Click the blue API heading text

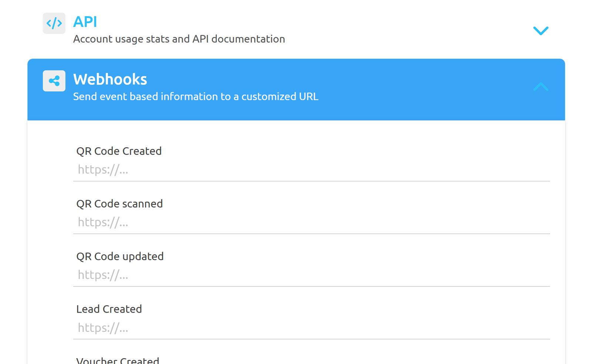85,22
